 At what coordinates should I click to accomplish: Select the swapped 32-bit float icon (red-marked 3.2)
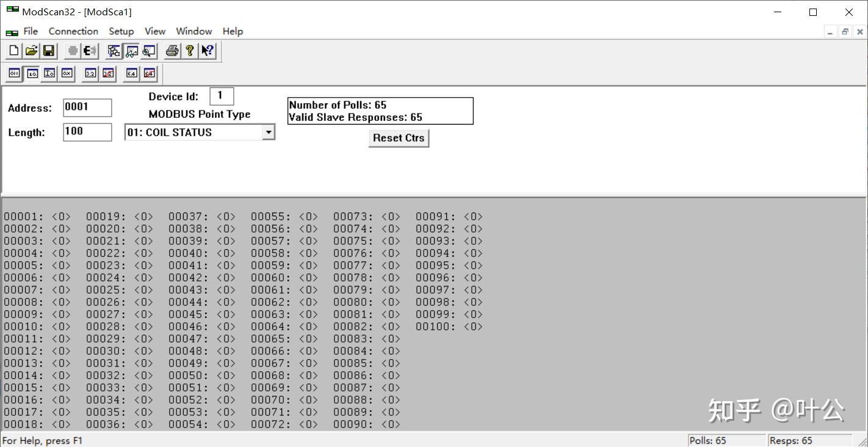[x=108, y=73]
